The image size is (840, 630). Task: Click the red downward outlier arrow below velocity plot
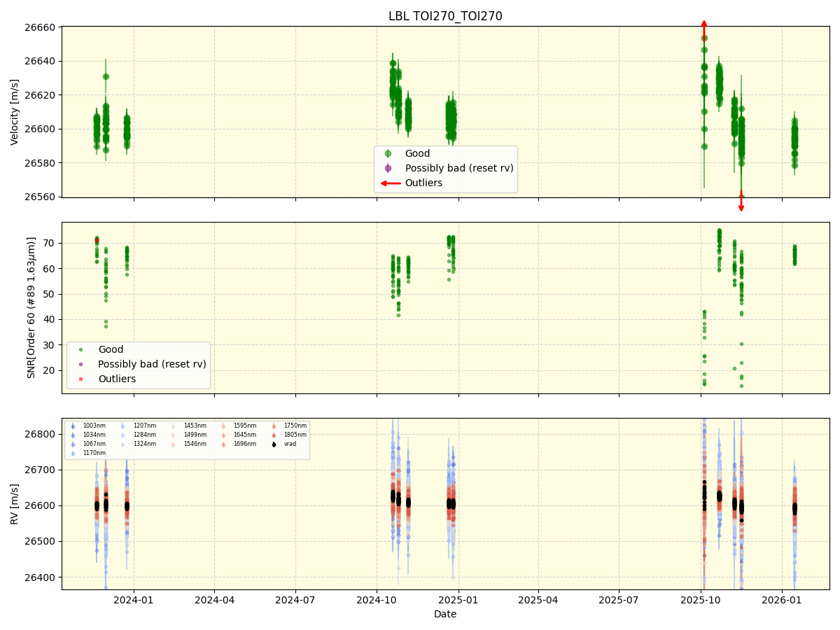(741, 202)
